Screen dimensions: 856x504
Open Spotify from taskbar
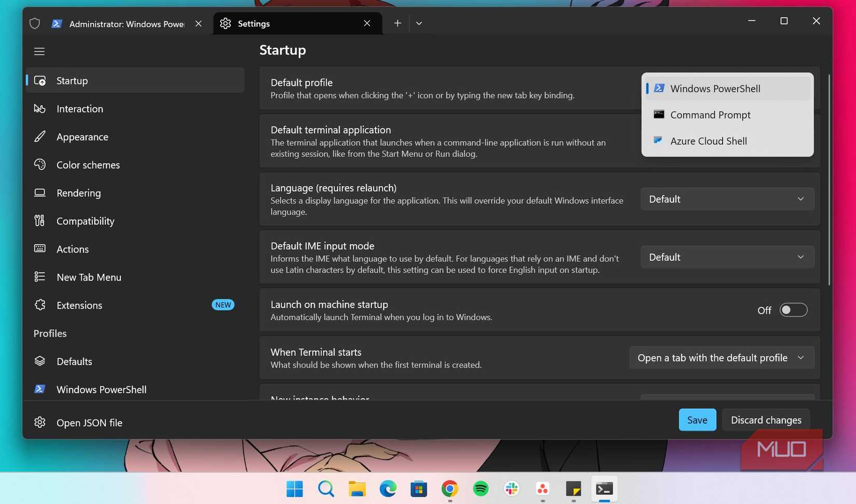pyautogui.click(x=481, y=488)
